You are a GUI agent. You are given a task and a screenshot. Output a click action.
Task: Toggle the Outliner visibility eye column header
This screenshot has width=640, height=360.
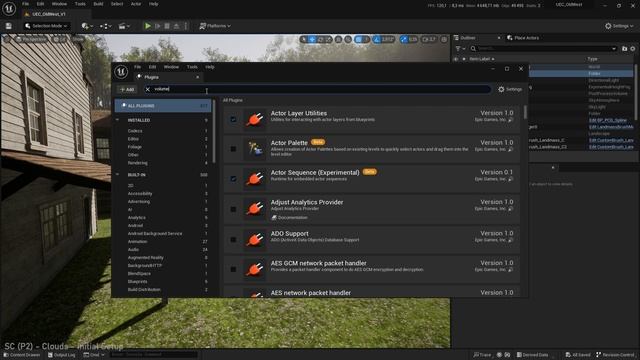pos(456,59)
